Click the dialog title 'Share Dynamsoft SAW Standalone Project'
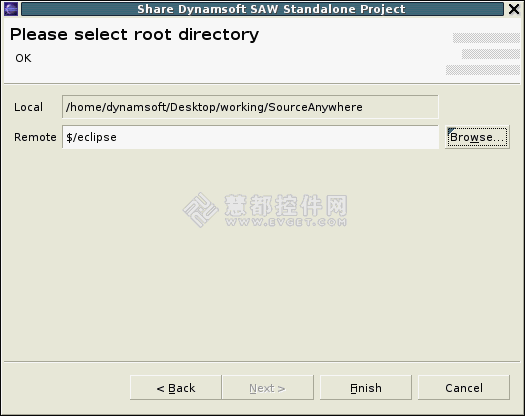 click(271, 9)
